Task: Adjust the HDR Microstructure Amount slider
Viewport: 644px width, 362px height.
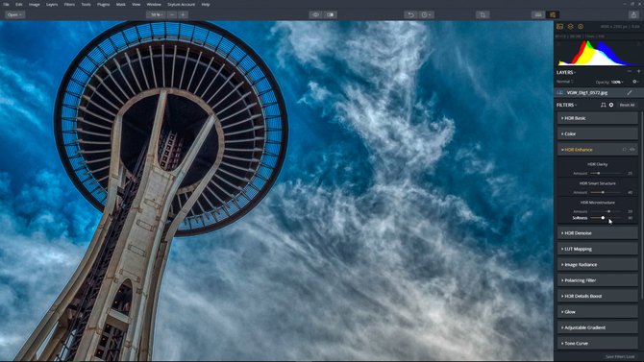Action: (x=606, y=211)
